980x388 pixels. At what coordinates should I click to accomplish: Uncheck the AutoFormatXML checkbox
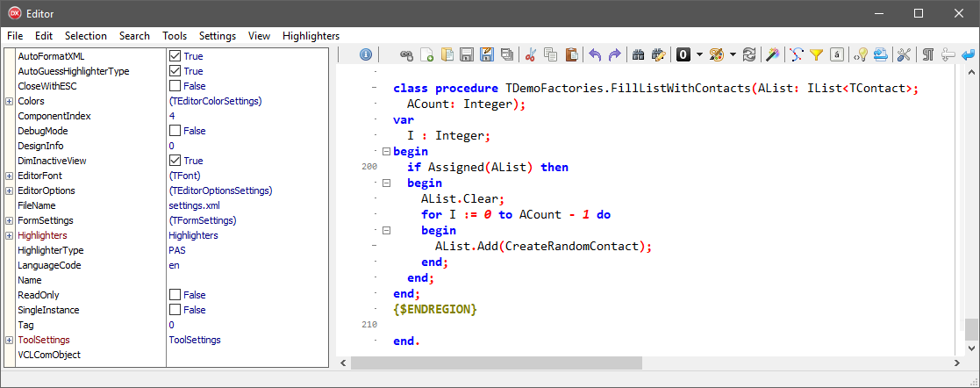(x=175, y=56)
